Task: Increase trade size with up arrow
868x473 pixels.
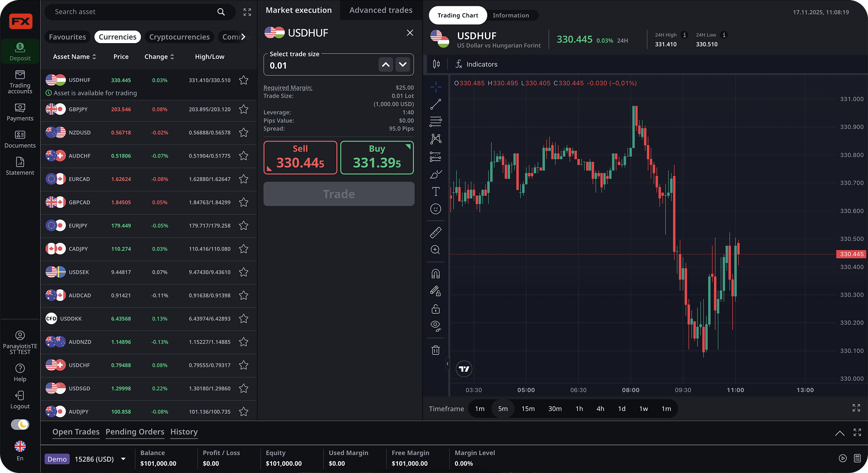Action: (386, 64)
